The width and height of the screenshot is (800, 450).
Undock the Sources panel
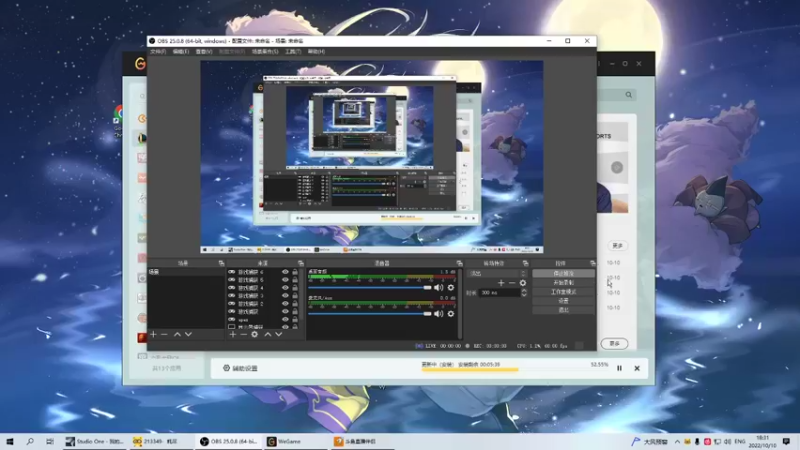pos(301,263)
